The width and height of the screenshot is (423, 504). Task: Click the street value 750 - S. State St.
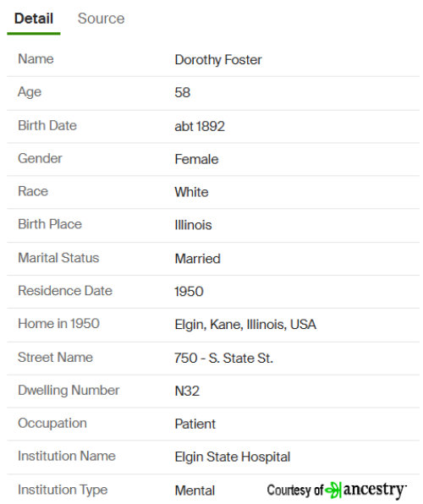pyautogui.click(x=223, y=358)
